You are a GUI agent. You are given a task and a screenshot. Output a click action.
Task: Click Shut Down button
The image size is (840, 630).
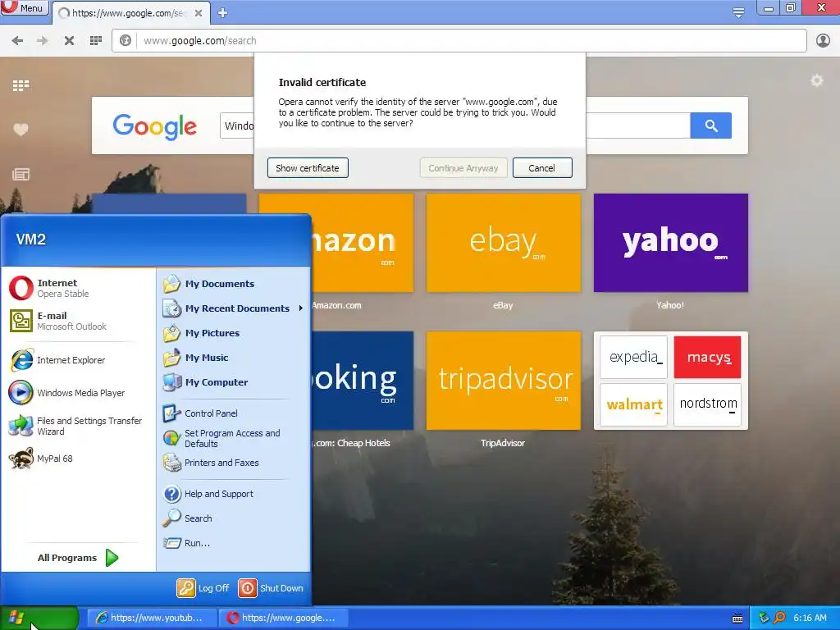[271, 588]
